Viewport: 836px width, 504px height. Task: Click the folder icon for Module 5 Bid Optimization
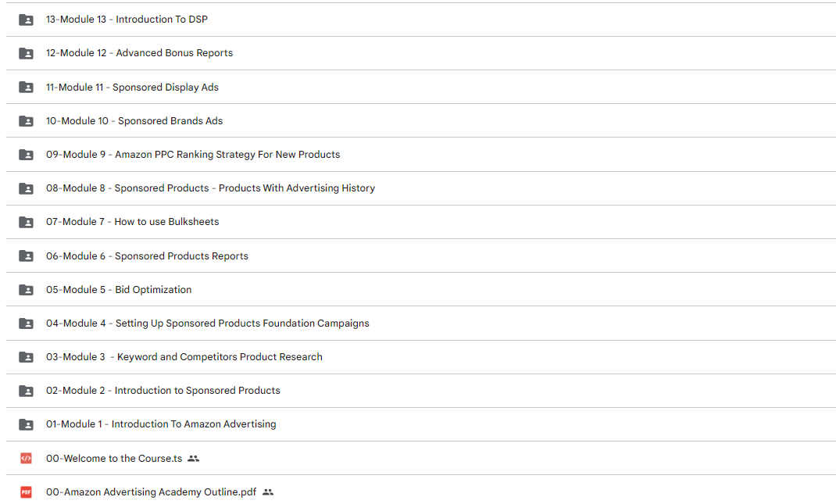pyautogui.click(x=26, y=290)
